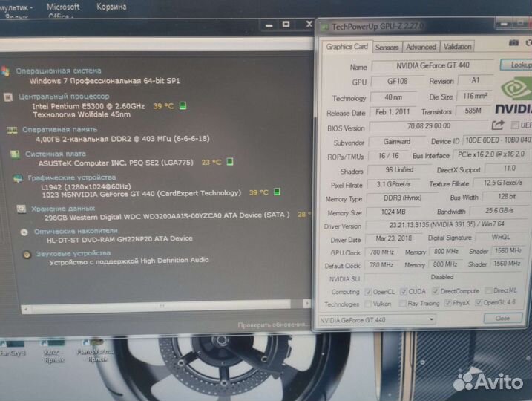Take GPU-Z screenshot with camera icon

pyautogui.click(x=513, y=43)
